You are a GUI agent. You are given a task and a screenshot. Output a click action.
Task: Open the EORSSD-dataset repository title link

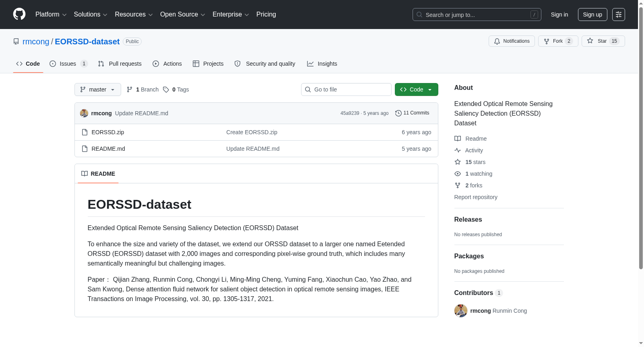(87, 42)
